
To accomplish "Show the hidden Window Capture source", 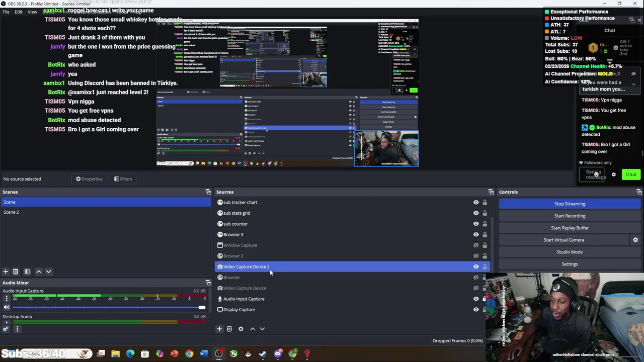I will tap(476, 245).
